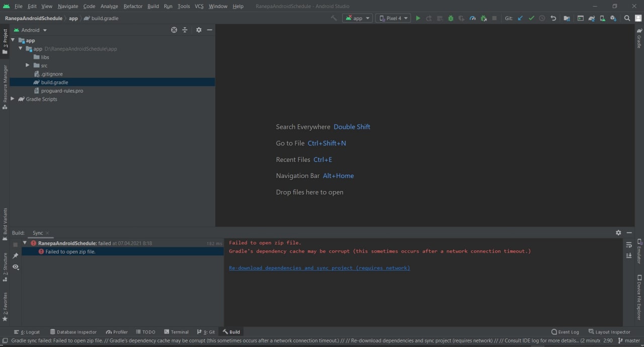Click the Pin Tab icon in Build panel

(x=16, y=255)
